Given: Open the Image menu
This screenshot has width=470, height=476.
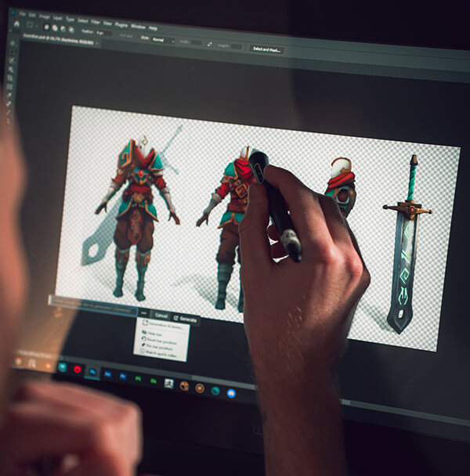Looking at the screenshot, I should 44,16.
